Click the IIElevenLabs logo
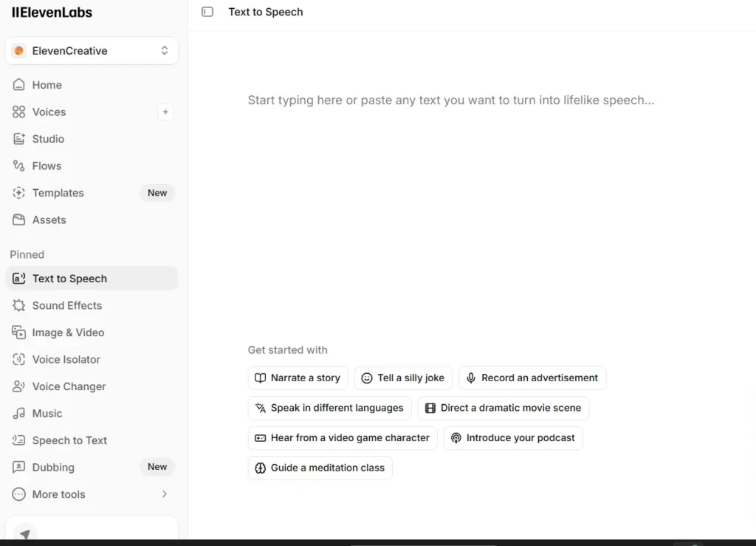The width and height of the screenshot is (756, 546). tap(52, 13)
